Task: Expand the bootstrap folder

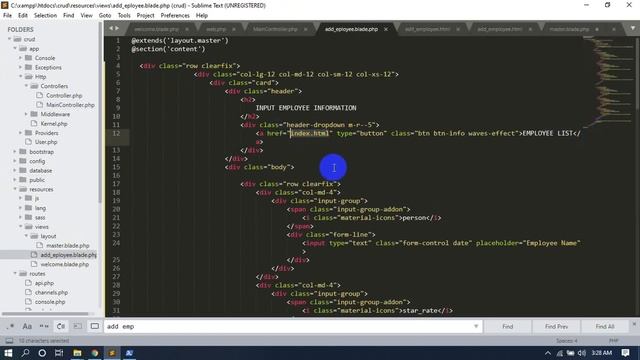Action: pyautogui.click(x=15, y=152)
